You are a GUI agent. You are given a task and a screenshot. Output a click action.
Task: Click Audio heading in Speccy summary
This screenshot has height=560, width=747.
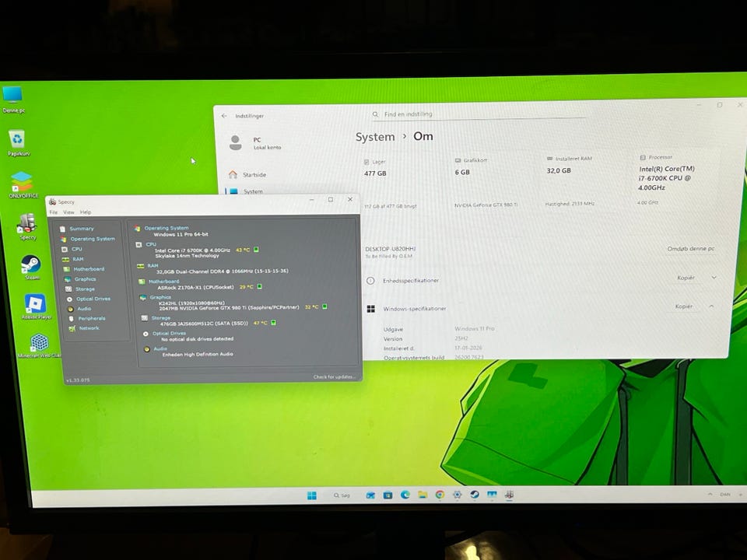pos(160,348)
